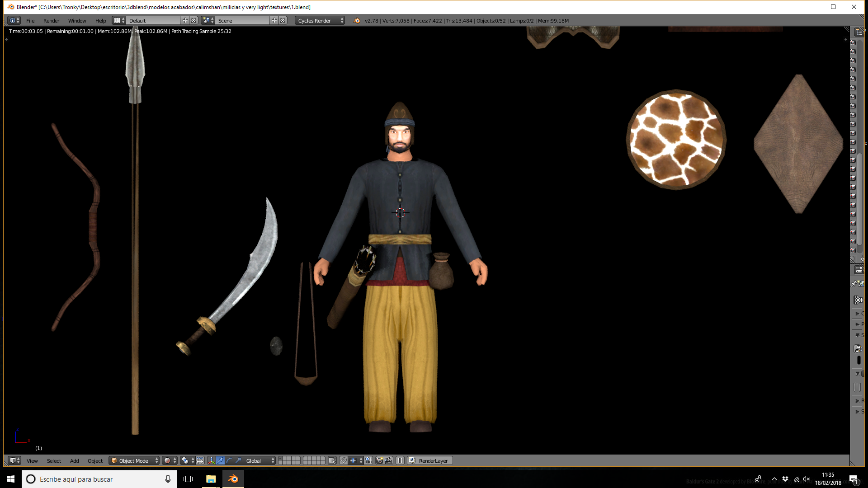
Task: Toggle the 3D manipulator axes icon
Action: coord(211,460)
